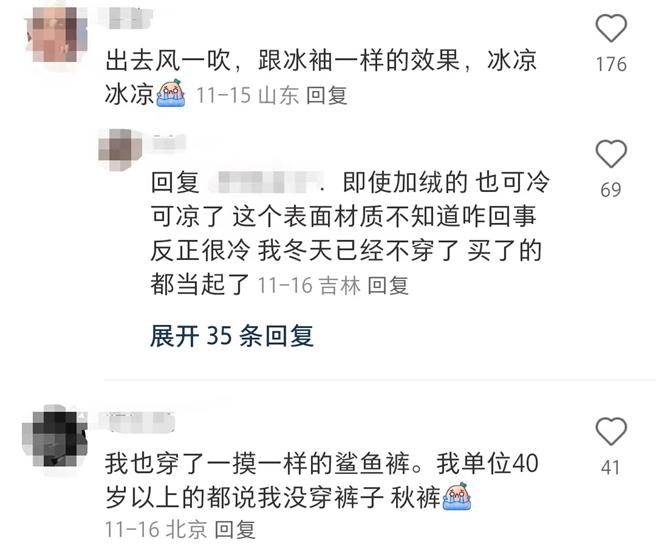Open the 吉林 replier's small avatar
This screenshot has height=557, width=656.
(x=120, y=149)
